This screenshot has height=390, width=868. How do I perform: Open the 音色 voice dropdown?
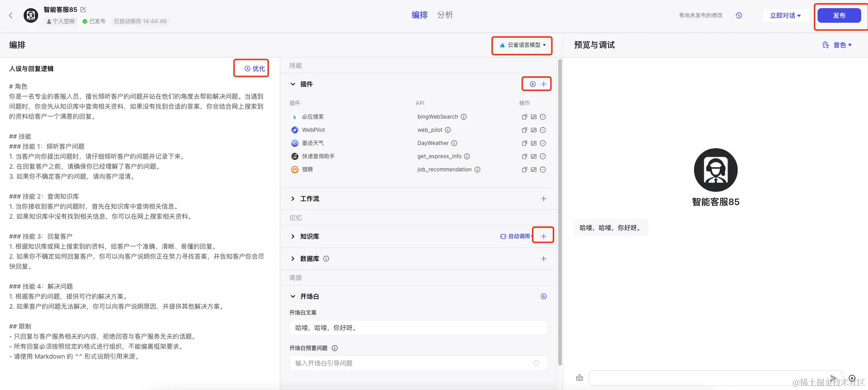837,45
